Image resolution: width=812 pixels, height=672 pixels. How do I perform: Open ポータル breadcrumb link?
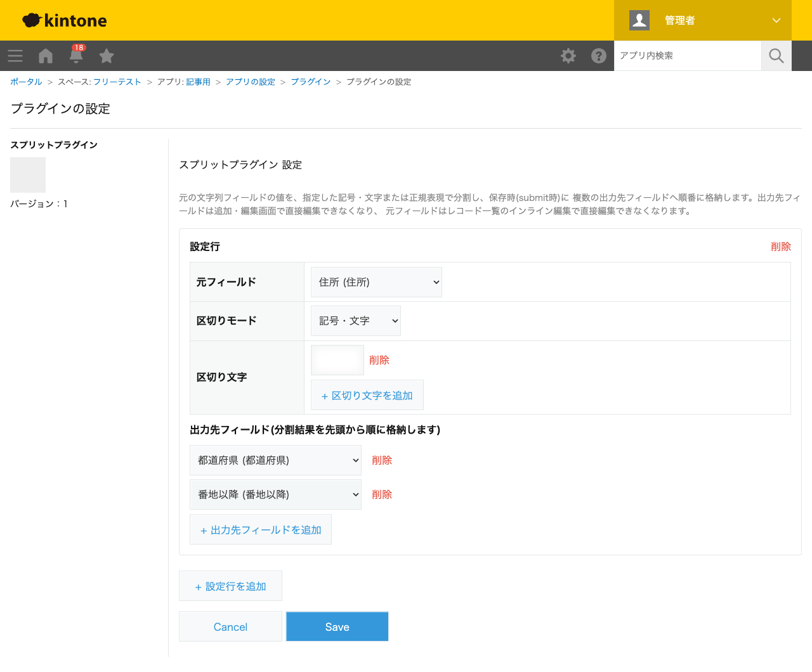point(26,82)
